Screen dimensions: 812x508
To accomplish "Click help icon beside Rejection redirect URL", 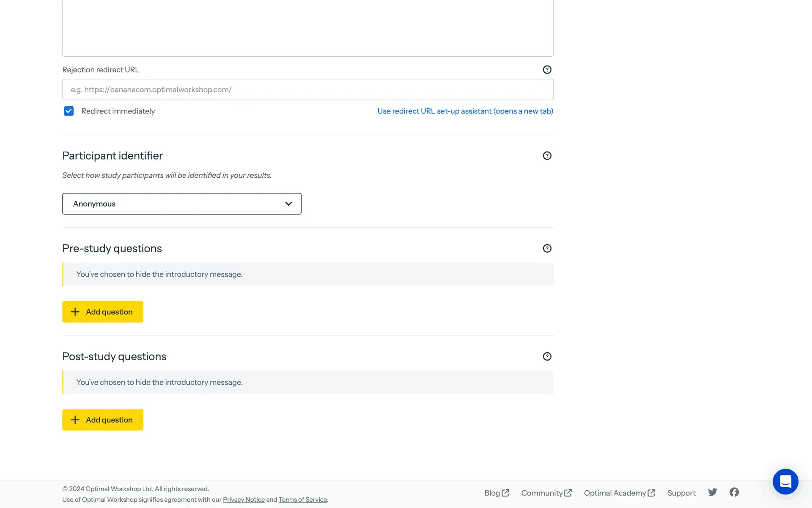I will tap(547, 70).
